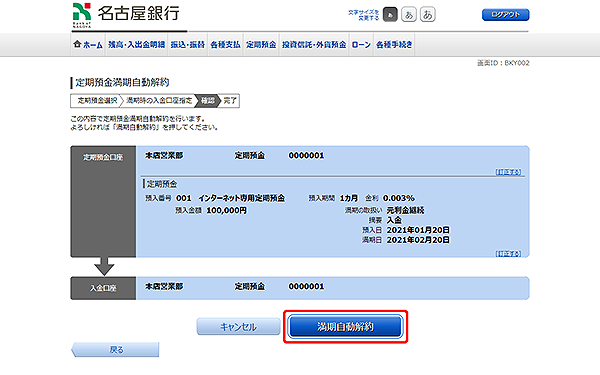
Task: Open 各種支払 menu
Action: tap(225, 45)
